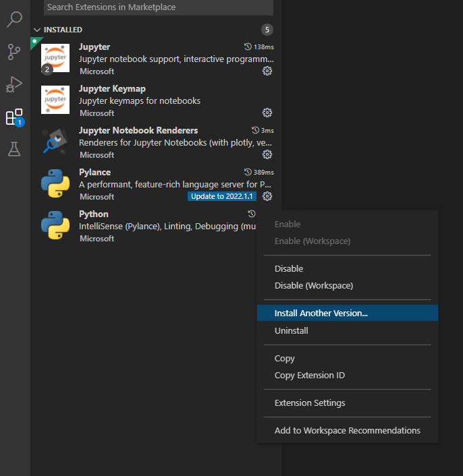Click Jupyter Notebook Renderers activation clock icon

coord(255,131)
